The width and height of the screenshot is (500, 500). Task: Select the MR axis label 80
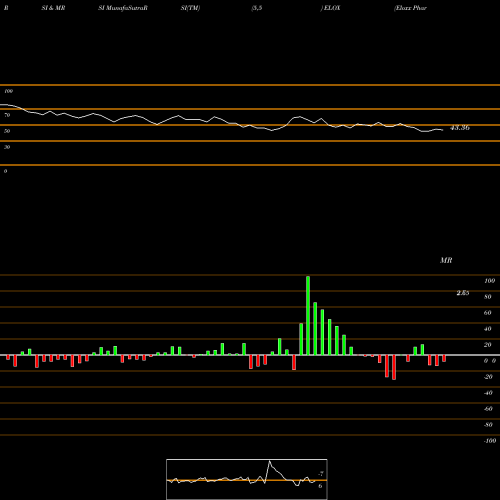tap(488, 297)
